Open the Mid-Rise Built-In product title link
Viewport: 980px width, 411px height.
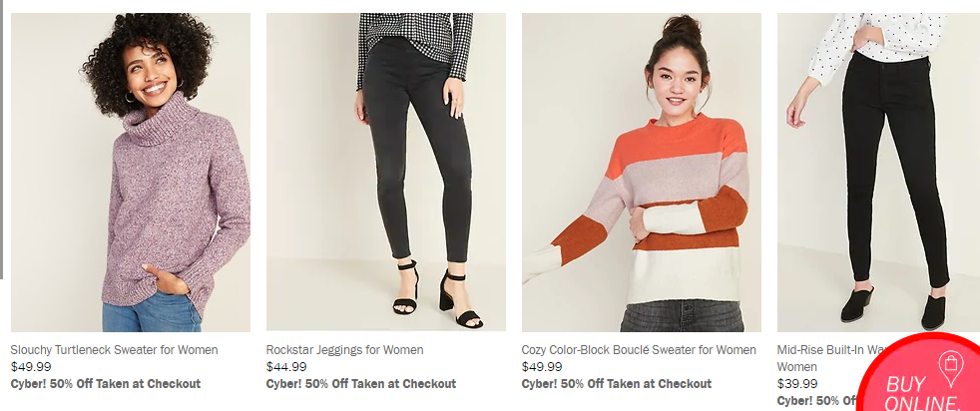pyautogui.click(x=818, y=350)
